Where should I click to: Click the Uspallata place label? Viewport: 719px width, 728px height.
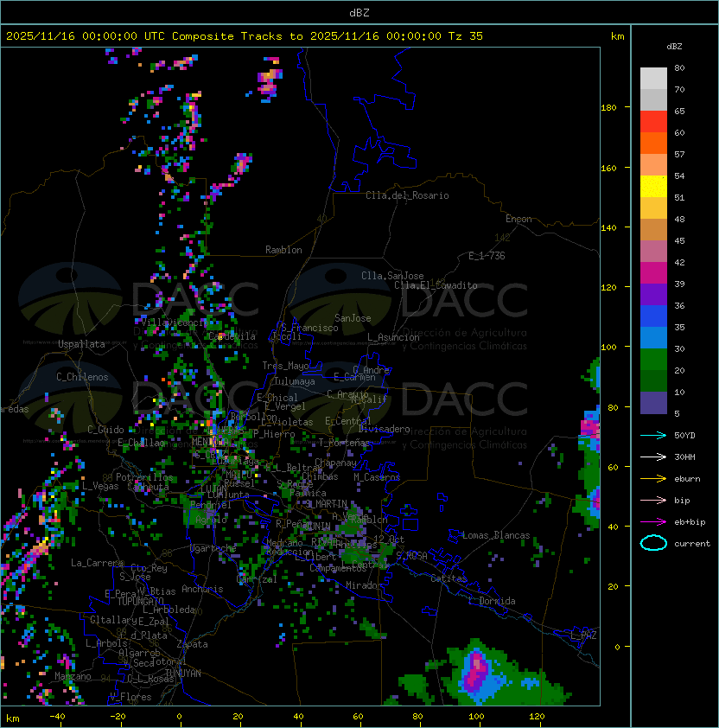[x=81, y=344]
